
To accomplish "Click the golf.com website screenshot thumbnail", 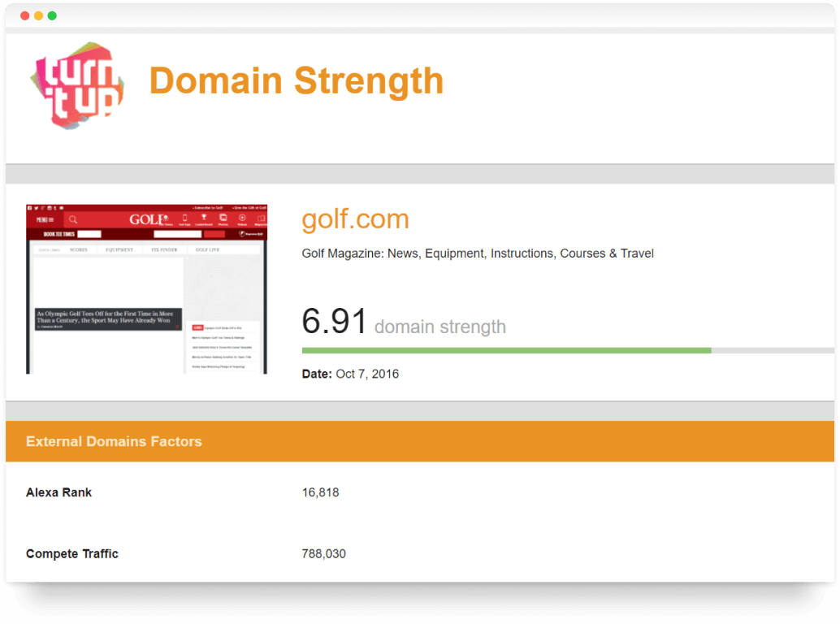I will [146, 288].
